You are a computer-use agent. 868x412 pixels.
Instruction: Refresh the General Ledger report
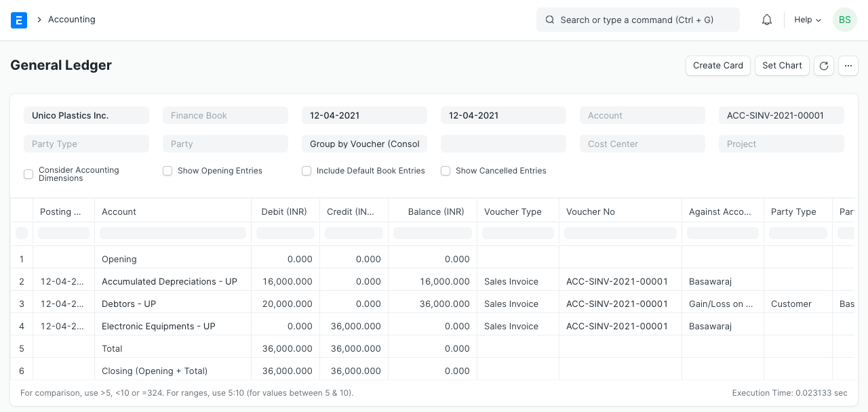[824, 66]
